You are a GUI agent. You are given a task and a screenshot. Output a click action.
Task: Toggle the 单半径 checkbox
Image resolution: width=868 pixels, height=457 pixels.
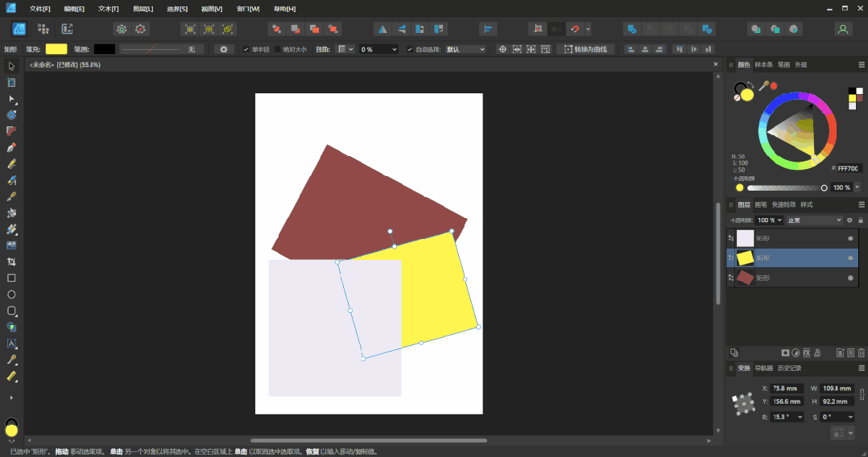(x=246, y=49)
